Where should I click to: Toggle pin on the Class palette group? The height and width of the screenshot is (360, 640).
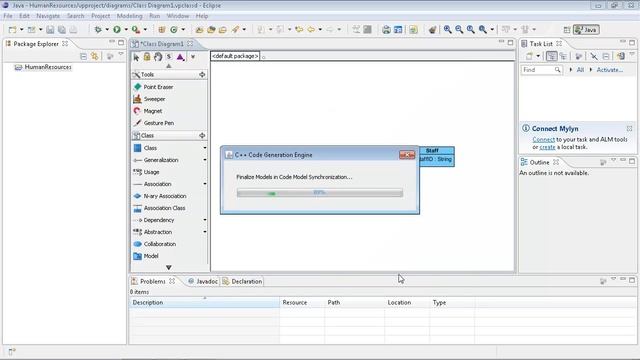coord(202,136)
